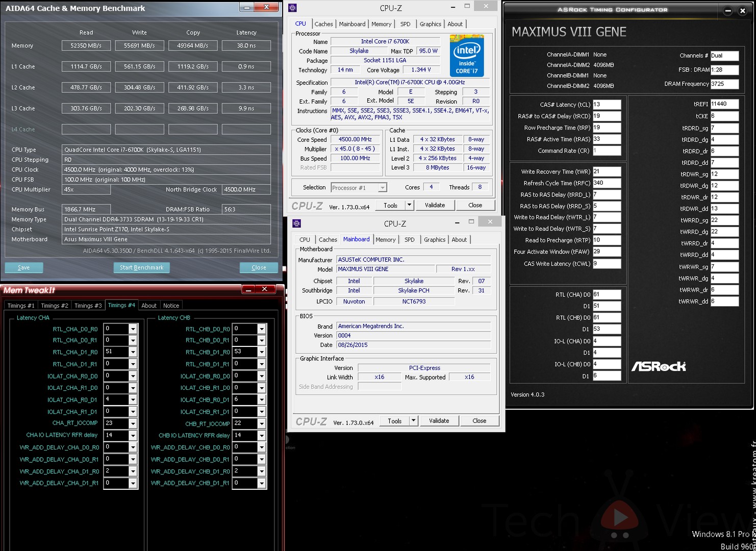
Task: Click the CPU-Z app icon in the top CPU-Z window title bar
Action: [x=292, y=8]
